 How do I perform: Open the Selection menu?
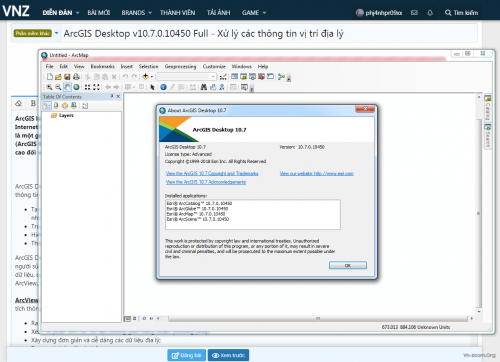click(148, 67)
